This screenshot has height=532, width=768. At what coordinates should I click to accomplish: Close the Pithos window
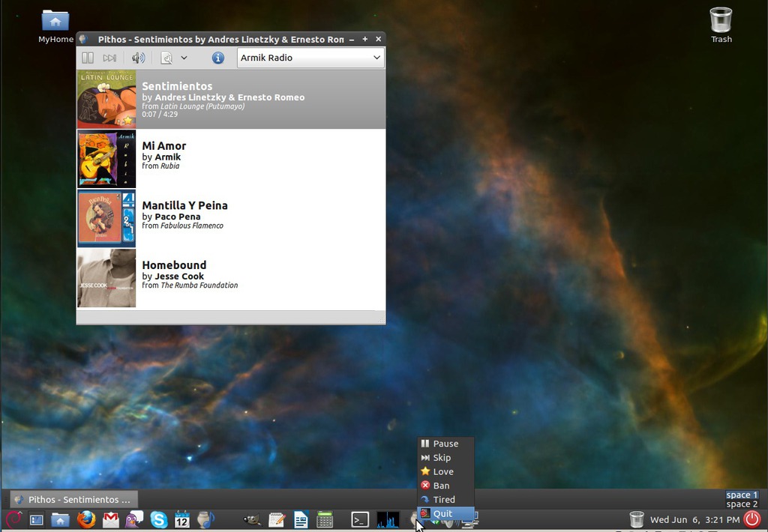(378, 39)
